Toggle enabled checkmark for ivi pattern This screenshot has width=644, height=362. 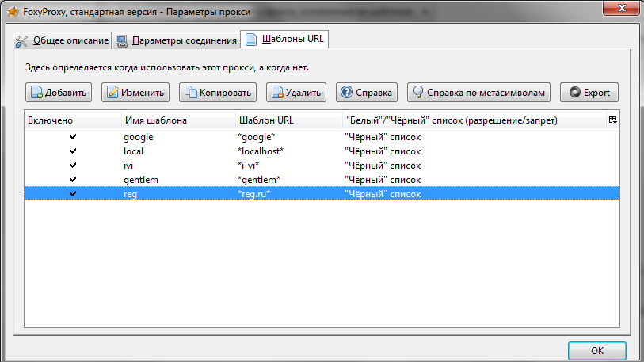[x=73, y=166]
